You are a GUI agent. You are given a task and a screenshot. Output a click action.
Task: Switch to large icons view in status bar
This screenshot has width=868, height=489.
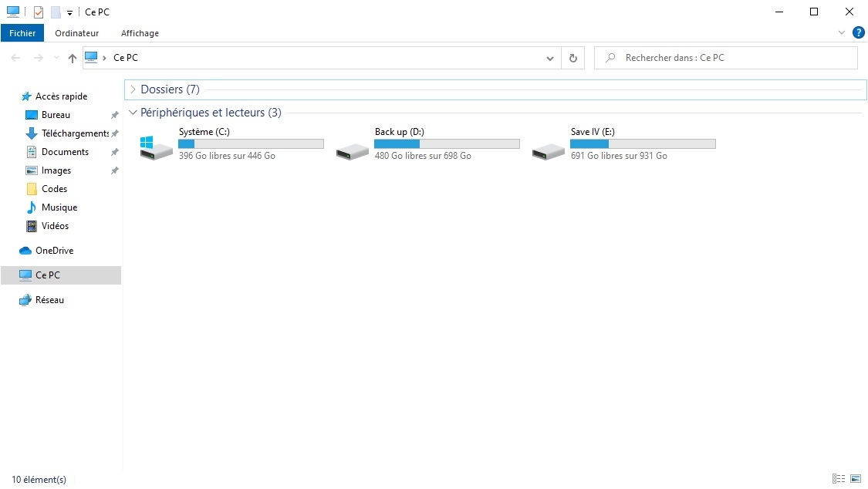coord(855,478)
